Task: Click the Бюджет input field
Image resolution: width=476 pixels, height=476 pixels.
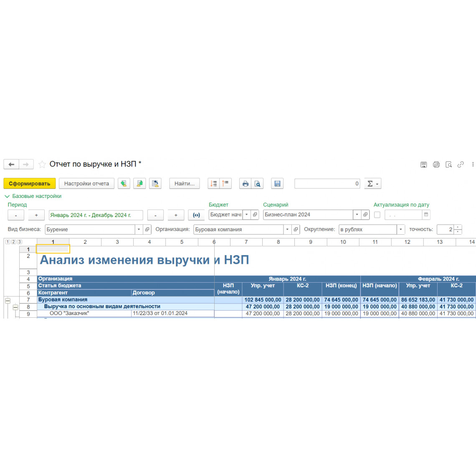Action: 225,215
